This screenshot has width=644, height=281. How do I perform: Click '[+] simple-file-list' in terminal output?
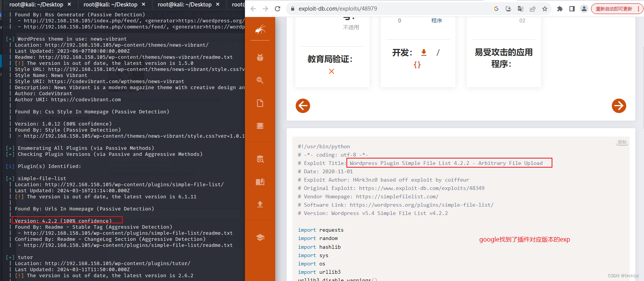coord(36,178)
